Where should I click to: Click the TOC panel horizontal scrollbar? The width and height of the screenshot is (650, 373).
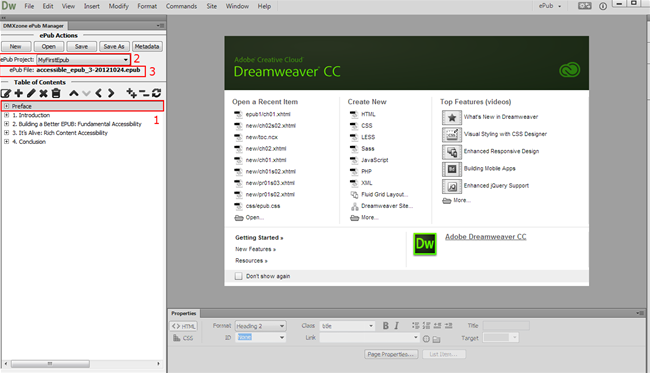click(x=50, y=364)
